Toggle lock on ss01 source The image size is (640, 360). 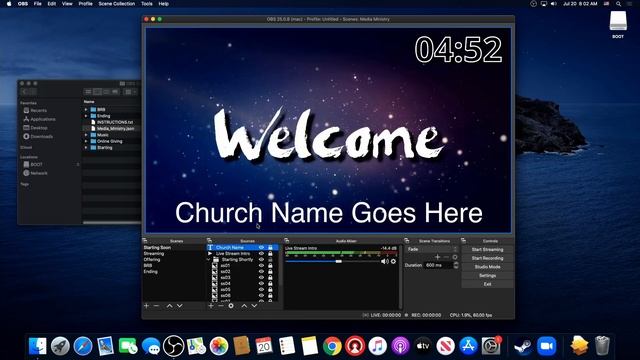270,265
